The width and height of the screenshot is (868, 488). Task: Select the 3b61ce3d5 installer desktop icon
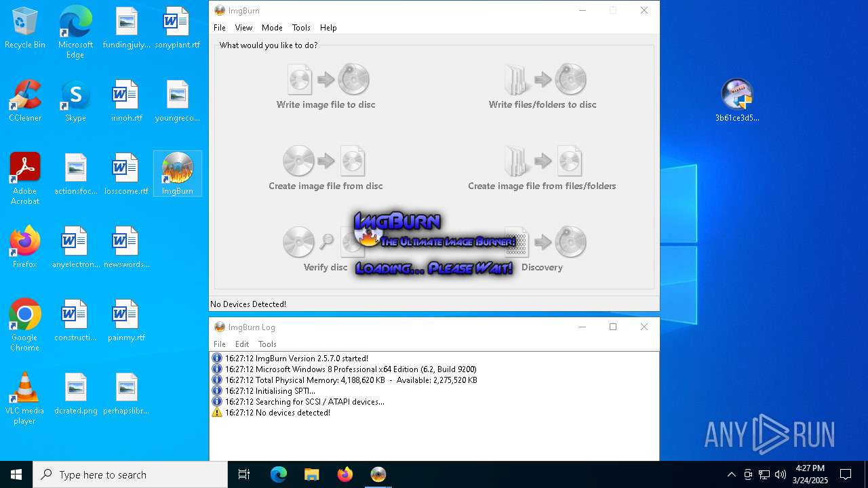point(737,100)
